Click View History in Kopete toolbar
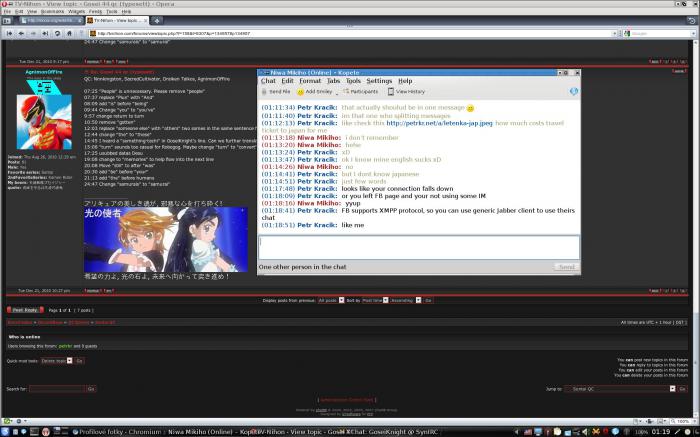The width and height of the screenshot is (700, 437). click(x=406, y=92)
